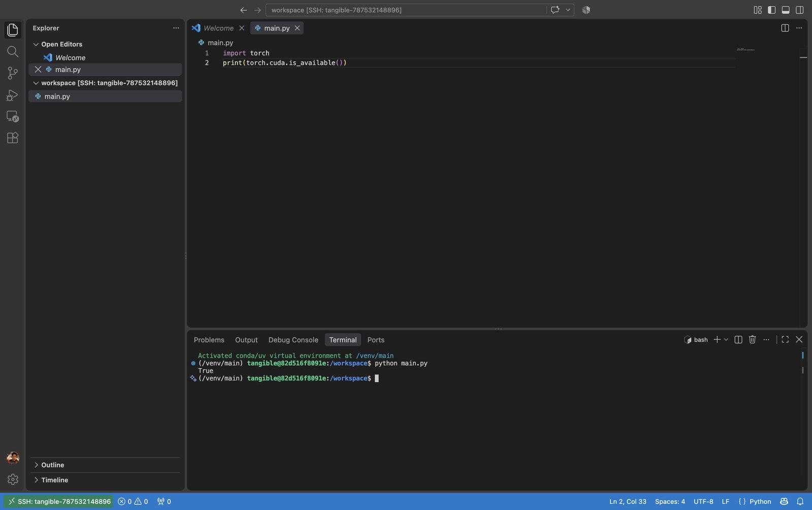Open the Search view icon

click(13, 51)
